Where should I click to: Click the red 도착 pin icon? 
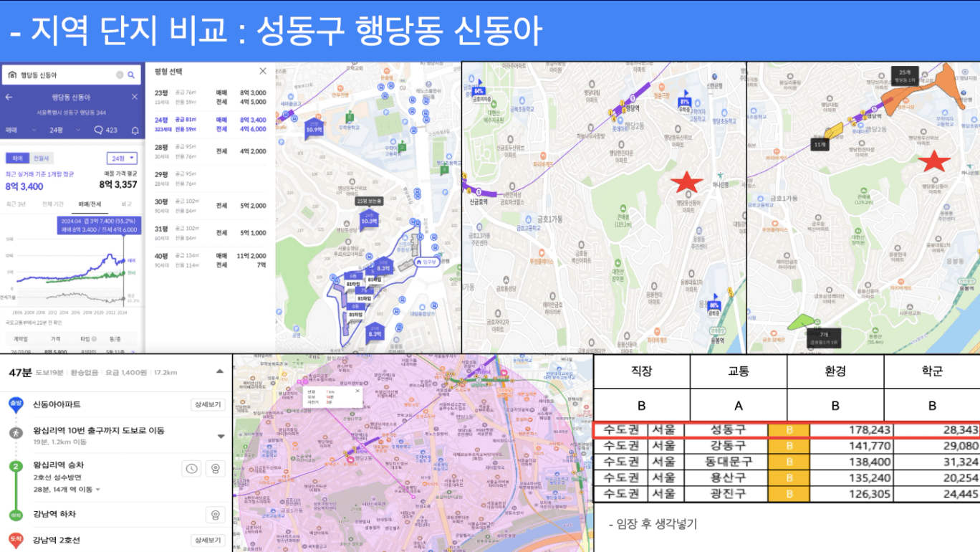tap(15, 540)
